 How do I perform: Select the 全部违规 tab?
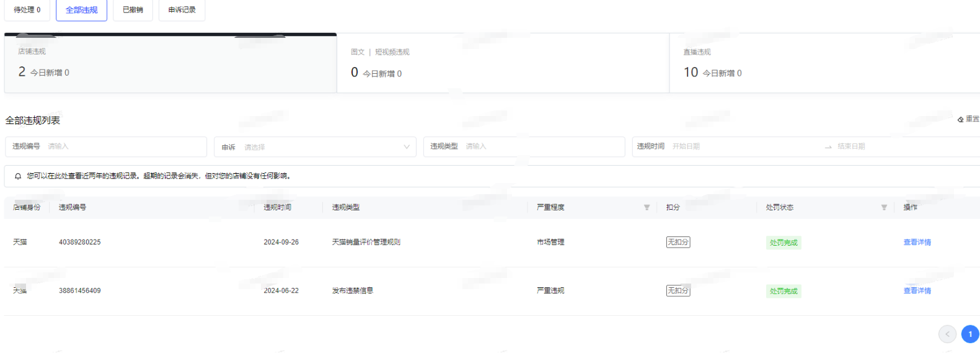coord(81,10)
